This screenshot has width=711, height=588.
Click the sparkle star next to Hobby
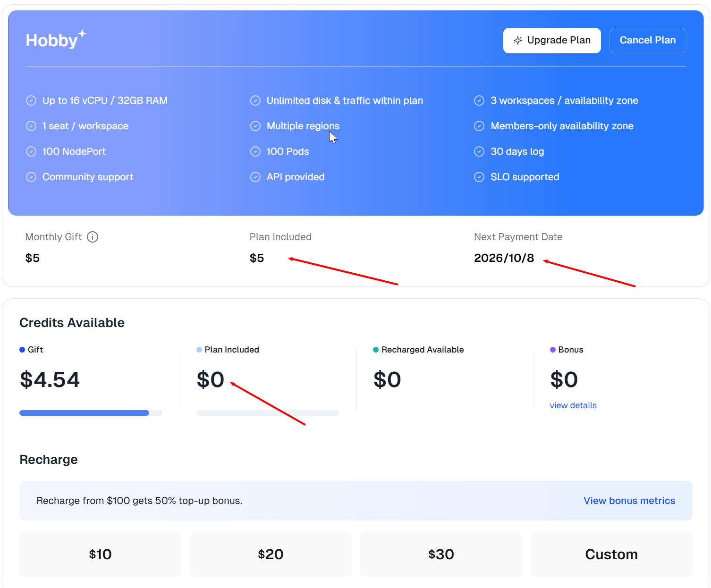click(x=82, y=34)
